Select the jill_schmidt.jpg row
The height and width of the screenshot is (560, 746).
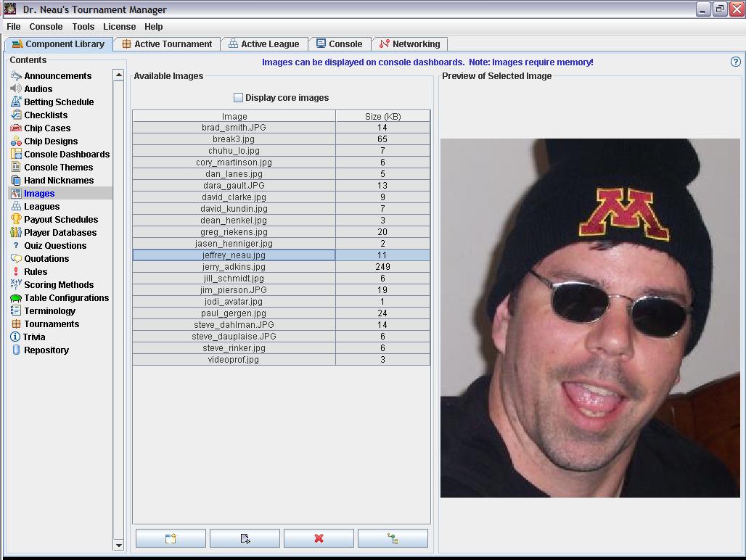[x=281, y=278]
